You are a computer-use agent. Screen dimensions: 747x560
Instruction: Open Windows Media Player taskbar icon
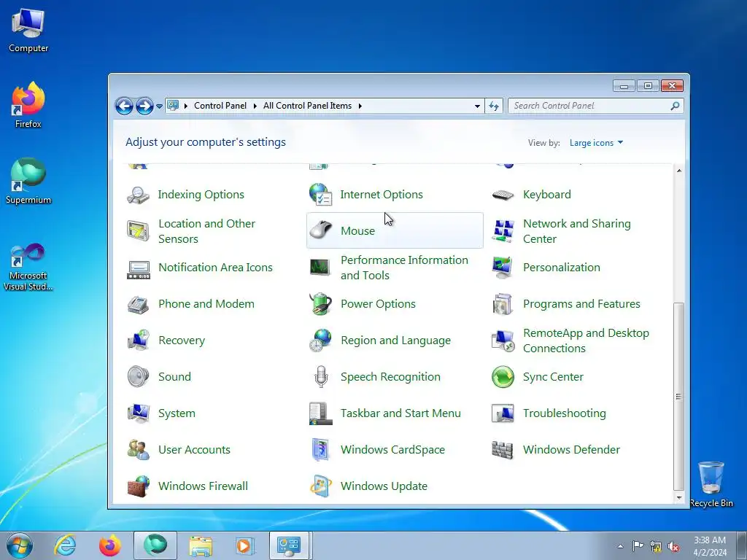point(245,545)
